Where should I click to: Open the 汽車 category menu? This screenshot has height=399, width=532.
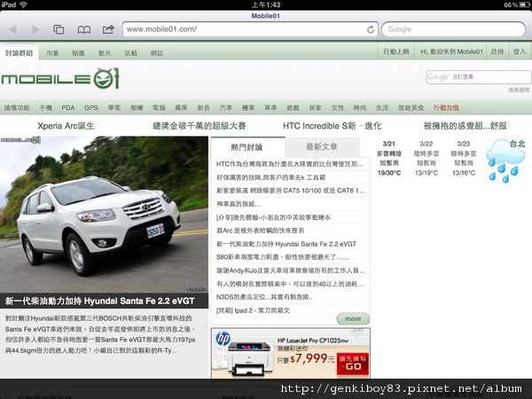pyautogui.click(x=226, y=108)
